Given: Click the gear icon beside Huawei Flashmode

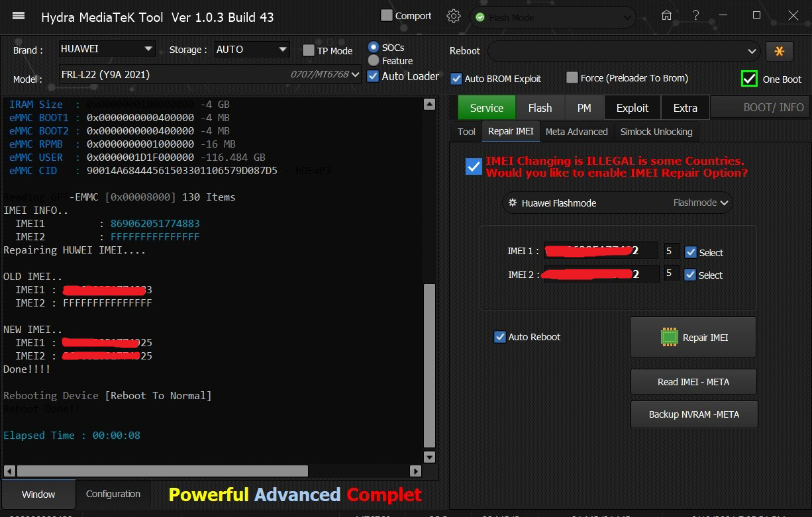Looking at the screenshot, I should [512, 203].
